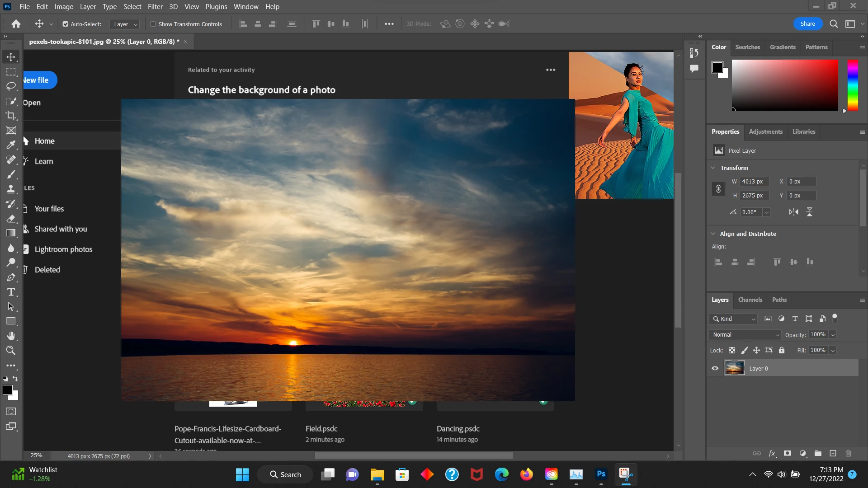Activate the Zoom tool
The width and height of the screenshot is (868, 488).
pos(11,350)
